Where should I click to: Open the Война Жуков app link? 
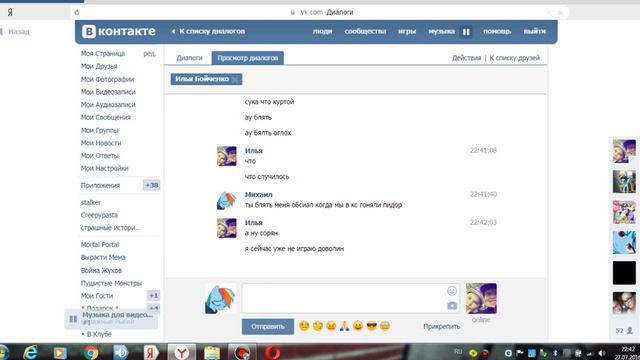click(x=101, y=270)
